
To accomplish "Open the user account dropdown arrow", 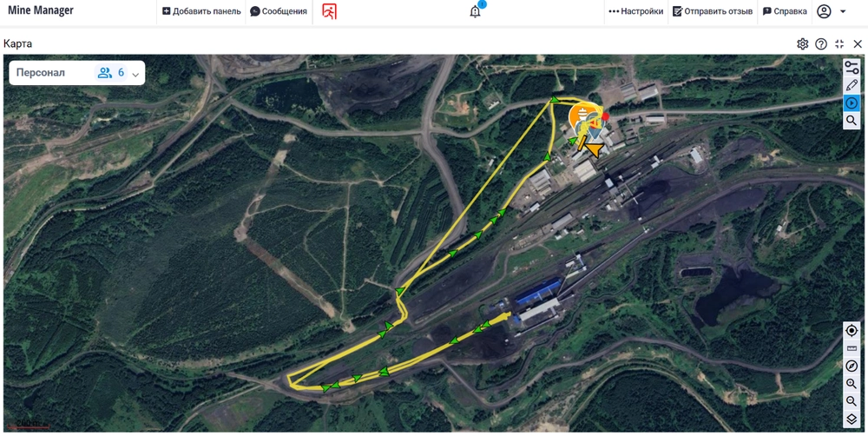I will [x=843, y=11].
